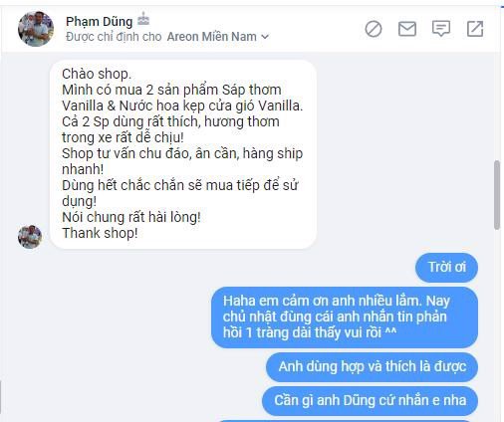This screenshot has width=504, height=422.
Task: Click the block user circle-slash icon
Action: [x=374, y=29]
